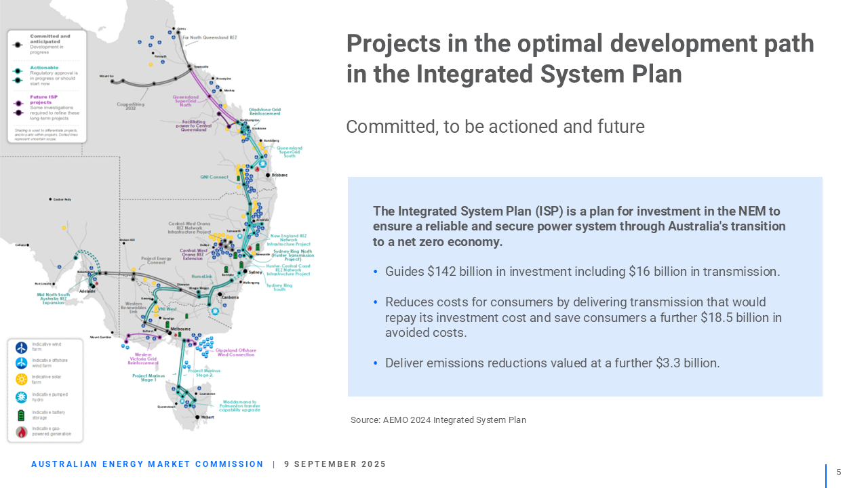
Task: Click the indicative solar farm legend icon
Action: (x=22, y=380)
